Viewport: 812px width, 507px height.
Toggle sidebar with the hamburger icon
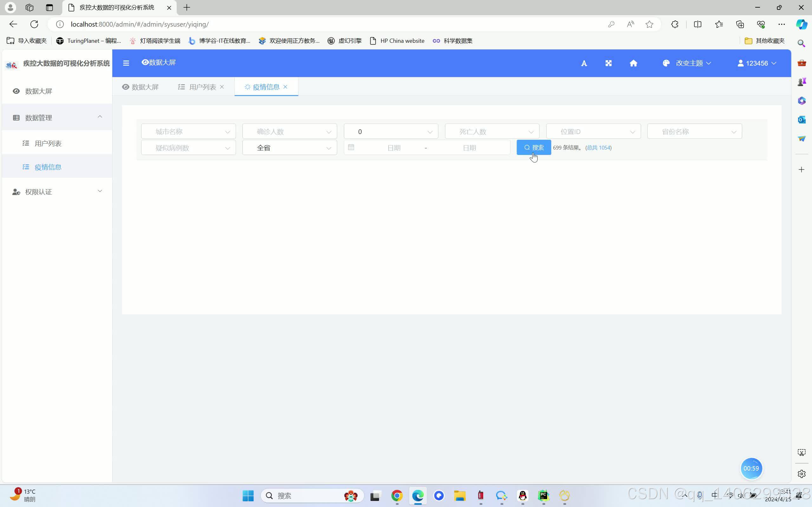[x=126, y=63]
